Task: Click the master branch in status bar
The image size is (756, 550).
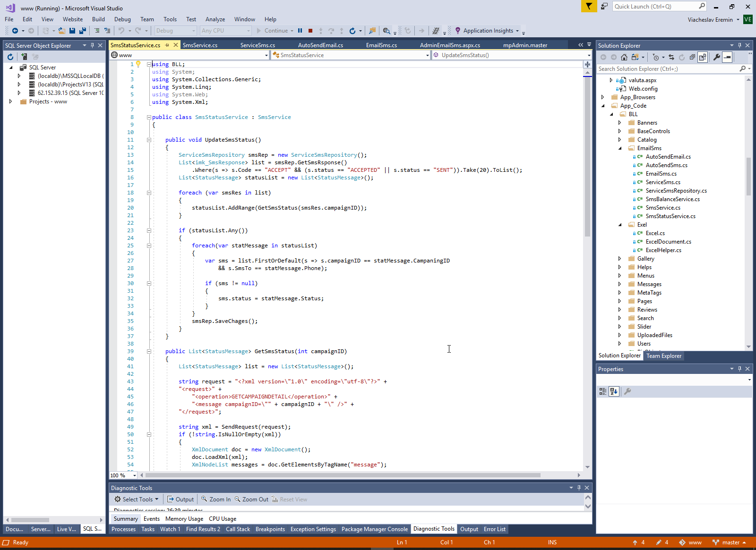Action: (729, 542)
